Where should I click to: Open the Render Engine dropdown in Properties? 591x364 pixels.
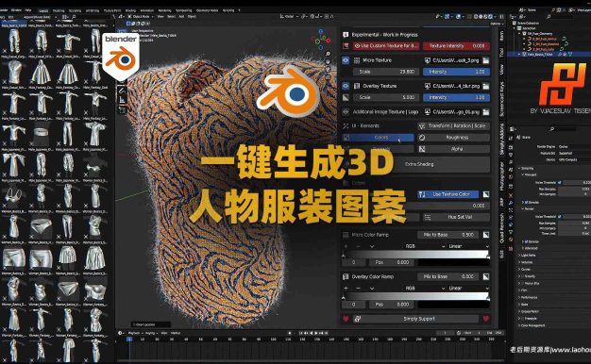(573, 146)
